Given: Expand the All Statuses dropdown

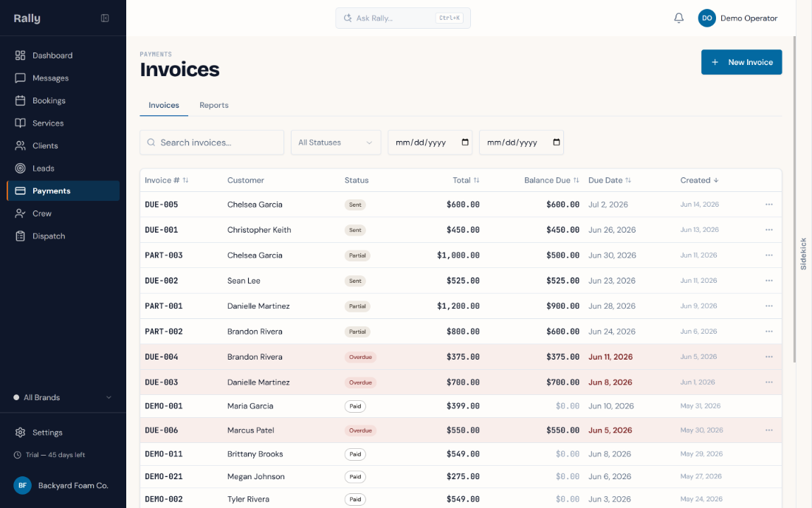Looking at the screenshot, I should click(x=336, y=143).
